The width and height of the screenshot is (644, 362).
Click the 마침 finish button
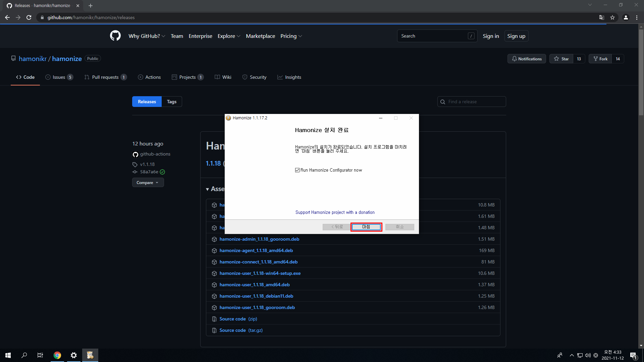[x=366, y=227]
